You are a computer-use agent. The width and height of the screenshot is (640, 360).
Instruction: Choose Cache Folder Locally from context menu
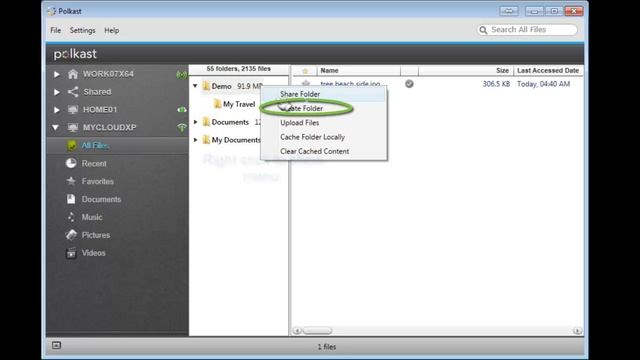(x=324, y=137)
